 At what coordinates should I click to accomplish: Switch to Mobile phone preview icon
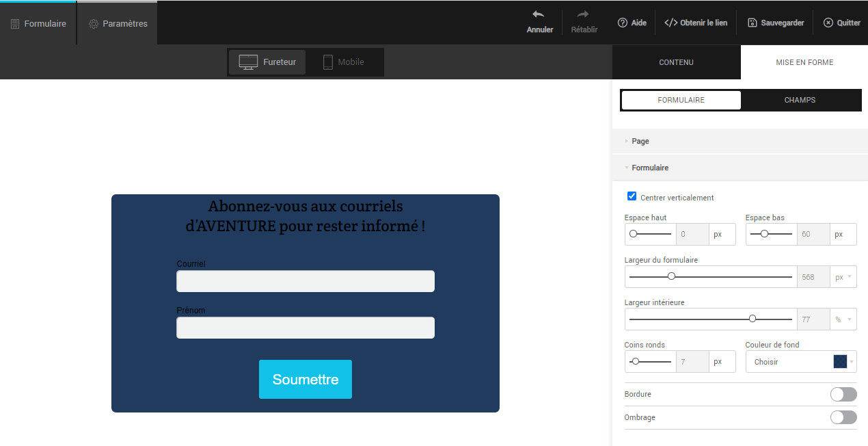click(328, 62)
